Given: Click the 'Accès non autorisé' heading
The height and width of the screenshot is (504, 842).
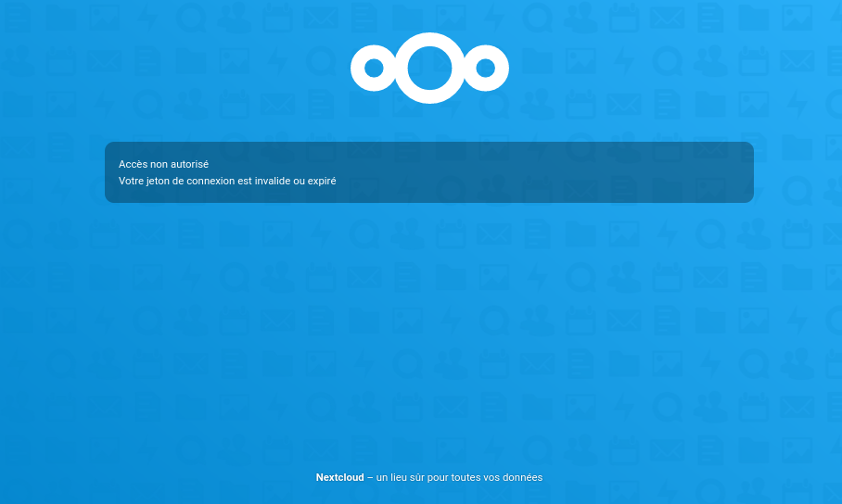Looking at the screenshot, I should coord(163,164).
